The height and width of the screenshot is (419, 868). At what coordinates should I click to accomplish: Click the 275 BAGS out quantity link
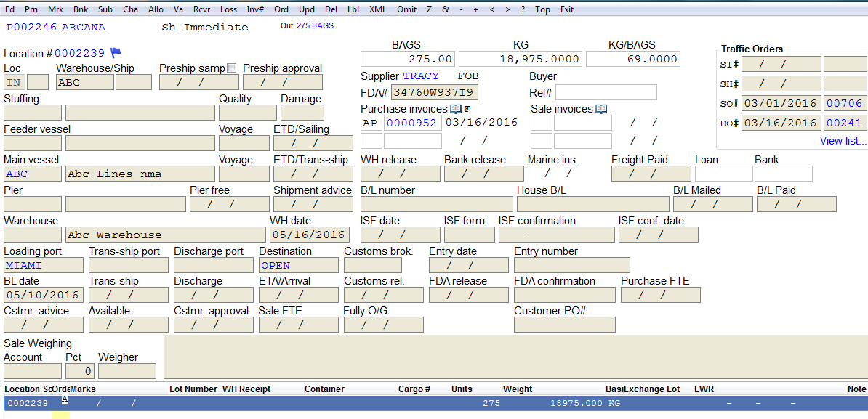point(315,25)
